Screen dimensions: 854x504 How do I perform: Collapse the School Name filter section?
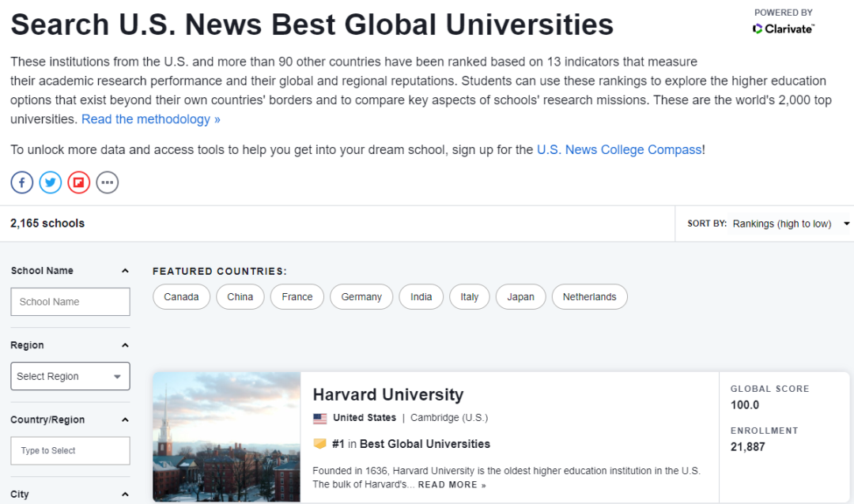[x=125, y=270]
